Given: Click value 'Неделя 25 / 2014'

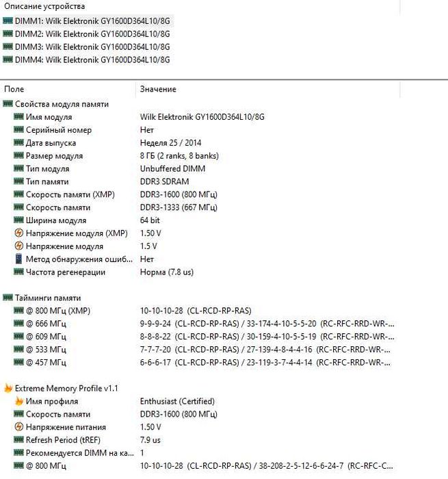Looking at the screenshot, I should [x=170, y=142].
